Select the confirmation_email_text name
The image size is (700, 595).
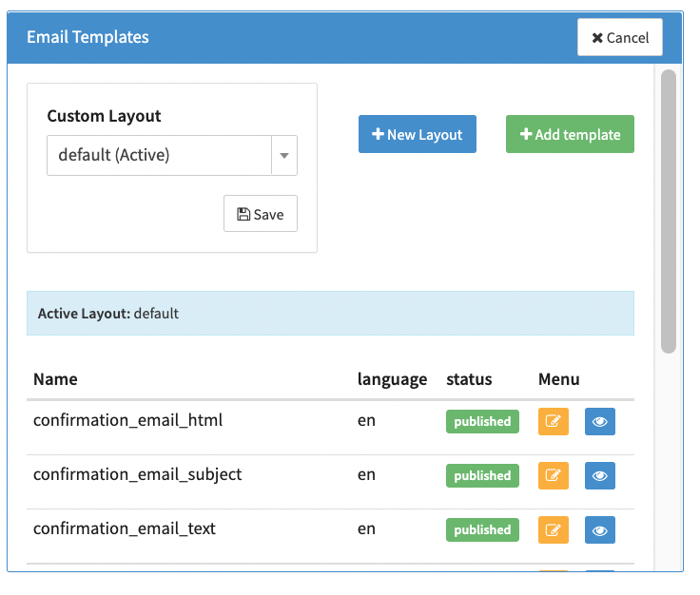pos(124,528)
